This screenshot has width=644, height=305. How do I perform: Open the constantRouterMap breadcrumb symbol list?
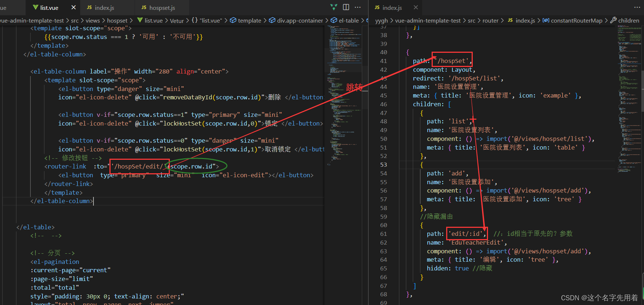pyautogui.click(x=577, y=21)
